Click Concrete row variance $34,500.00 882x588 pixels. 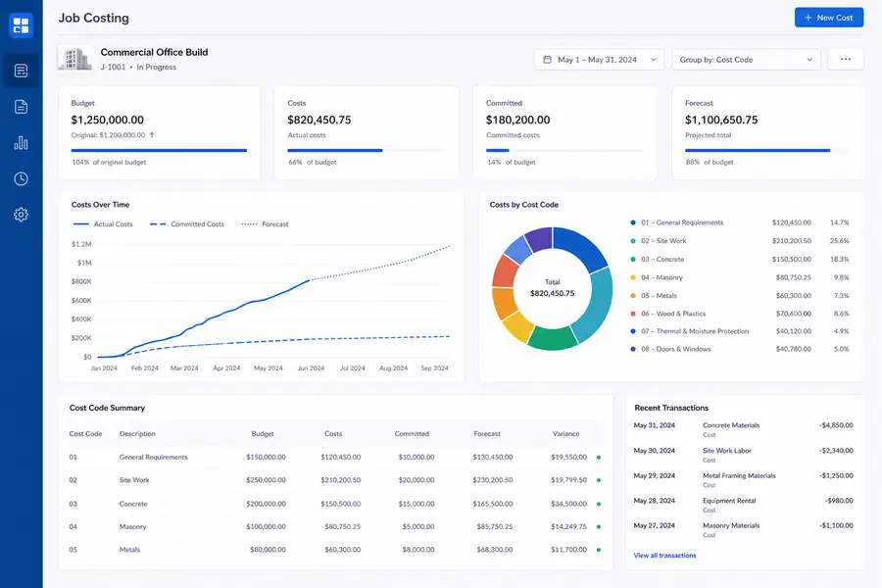tap(568, 504)
